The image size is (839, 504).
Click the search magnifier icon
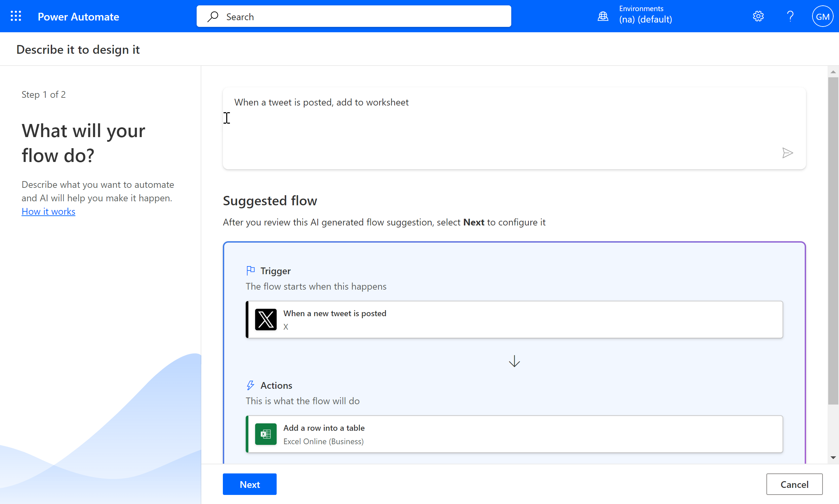(x=213, y=16)
